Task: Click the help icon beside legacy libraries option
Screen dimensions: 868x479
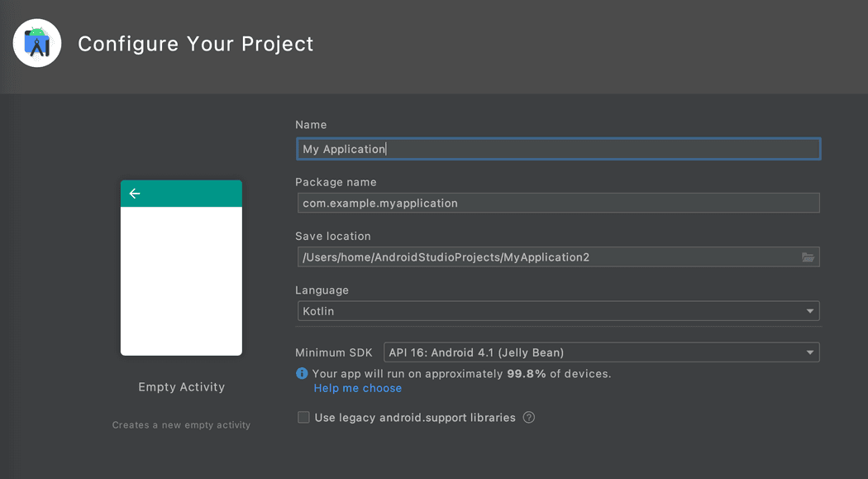Action: pos(529,418)
